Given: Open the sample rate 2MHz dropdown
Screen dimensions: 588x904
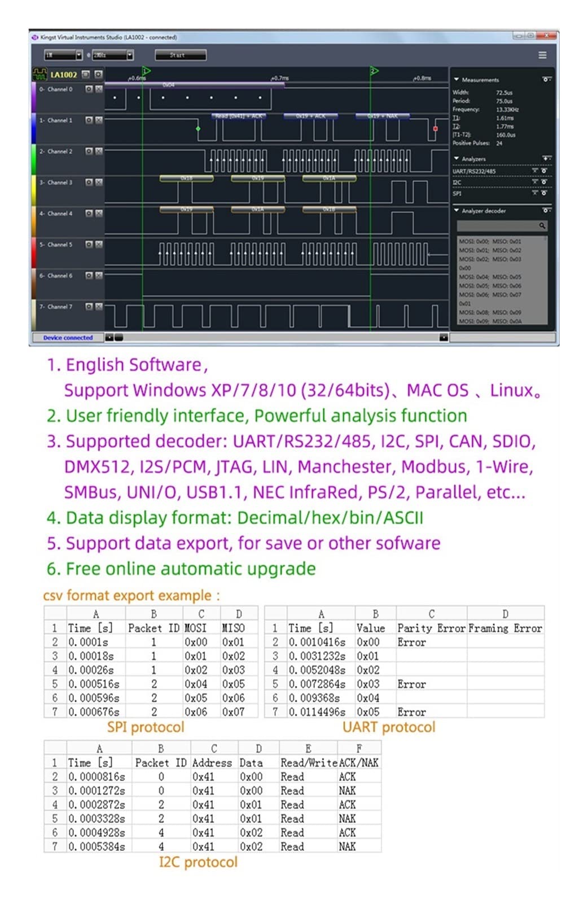Looking at the screenshot, I should (113, 55).
